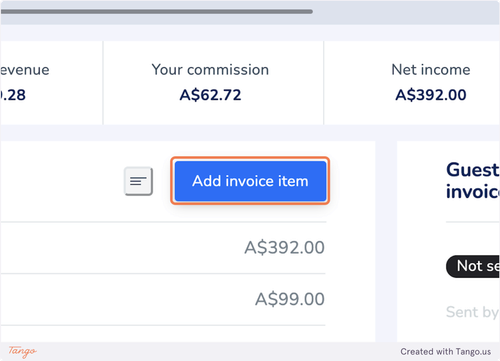Click the horizontal scrollbar at top
Screen dimensions: 500x361
tap(157, 12)
